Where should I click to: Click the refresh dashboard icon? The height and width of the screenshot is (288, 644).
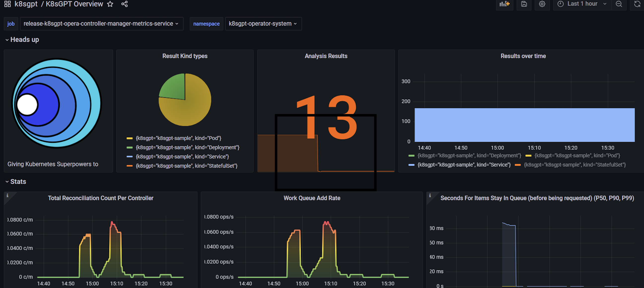(x=637, y=4)
